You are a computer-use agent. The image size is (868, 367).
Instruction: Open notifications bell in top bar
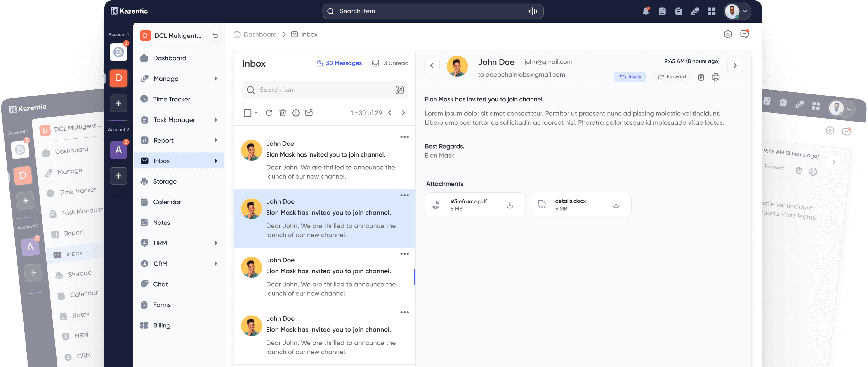(x=645, y=11)
